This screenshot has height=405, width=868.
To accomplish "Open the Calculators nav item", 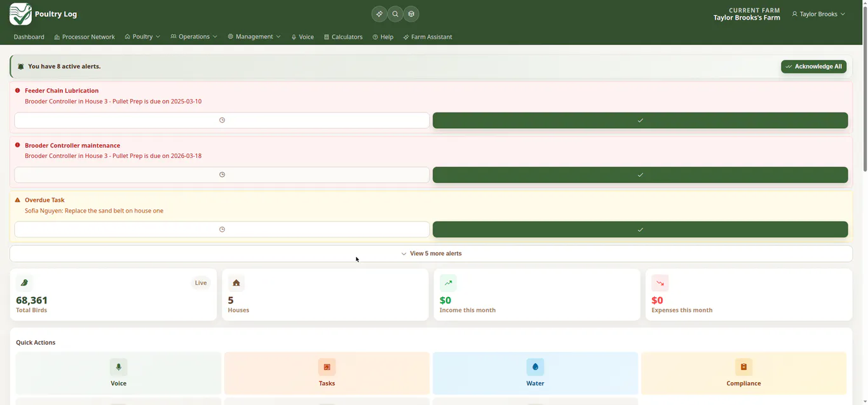I will (343, 37).
